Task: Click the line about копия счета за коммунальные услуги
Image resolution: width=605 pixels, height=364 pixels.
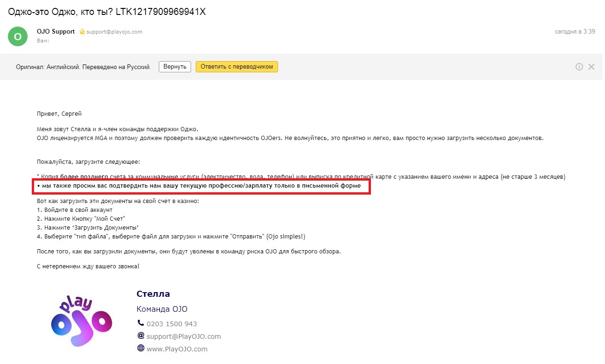Action: (301, 177)
